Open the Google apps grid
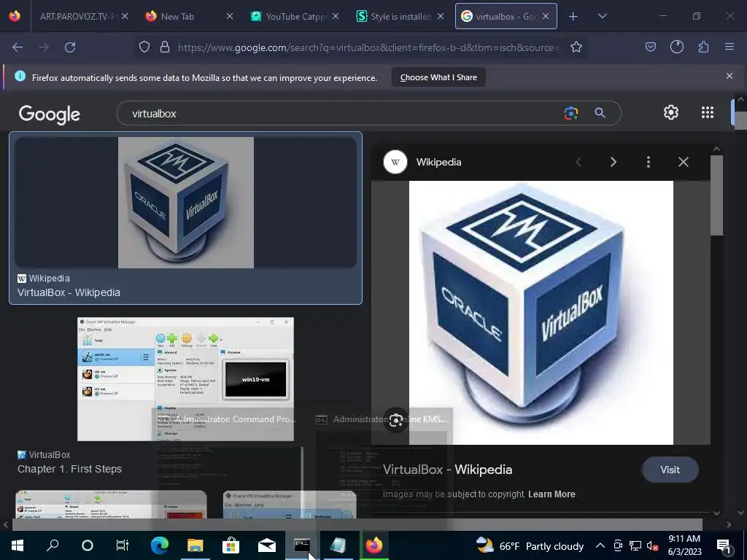 (x=708, y=112)
